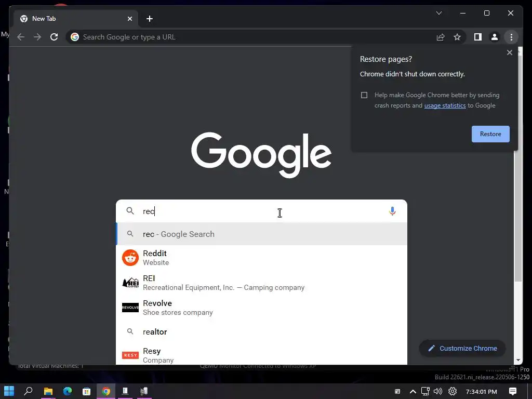The width and height of the screenshot is (532, 399).
Task: Click inside the Google search box
Action: click(261, 211)
